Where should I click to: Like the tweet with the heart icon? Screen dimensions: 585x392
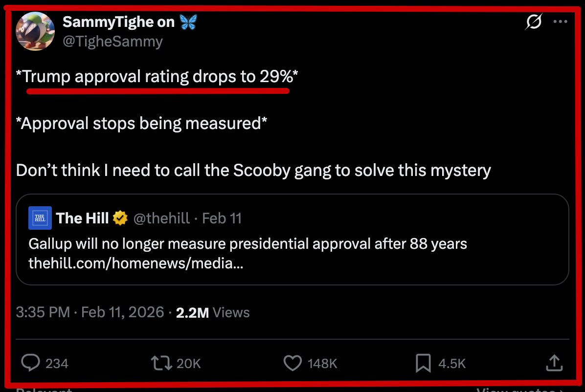point(293,363)
